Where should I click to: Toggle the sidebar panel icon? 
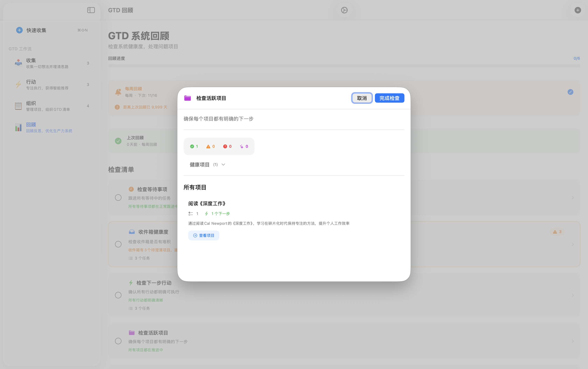click(x=91, y=10)
